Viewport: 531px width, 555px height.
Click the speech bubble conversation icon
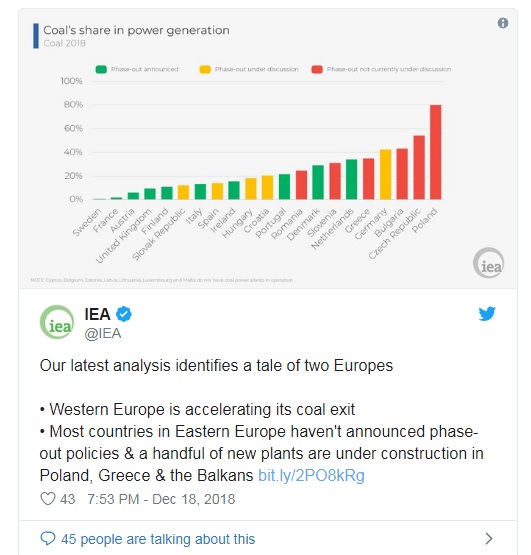pyautogui.click(x=48, y=538)
